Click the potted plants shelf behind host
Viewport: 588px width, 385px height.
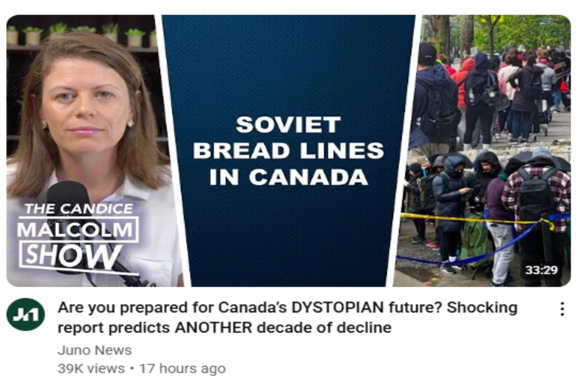tap(81, 36)
